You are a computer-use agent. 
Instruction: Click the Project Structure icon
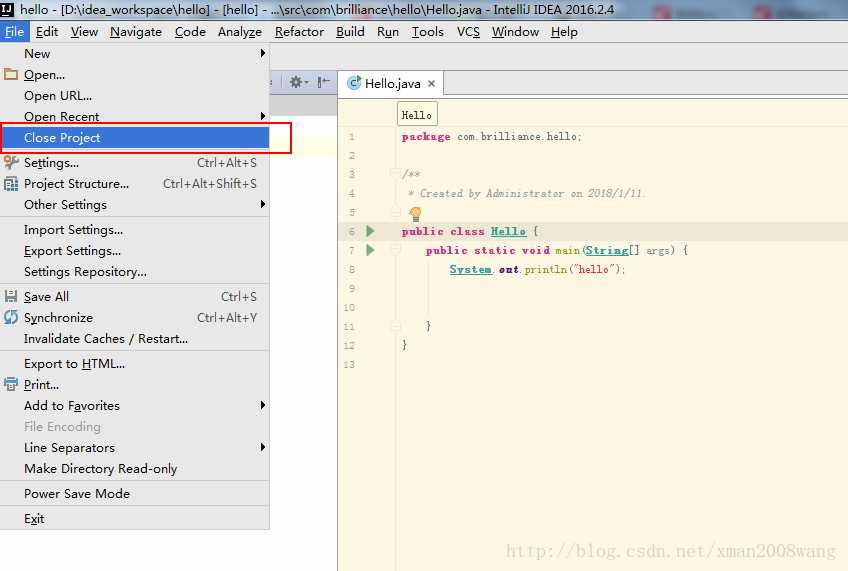click(11, 184)
